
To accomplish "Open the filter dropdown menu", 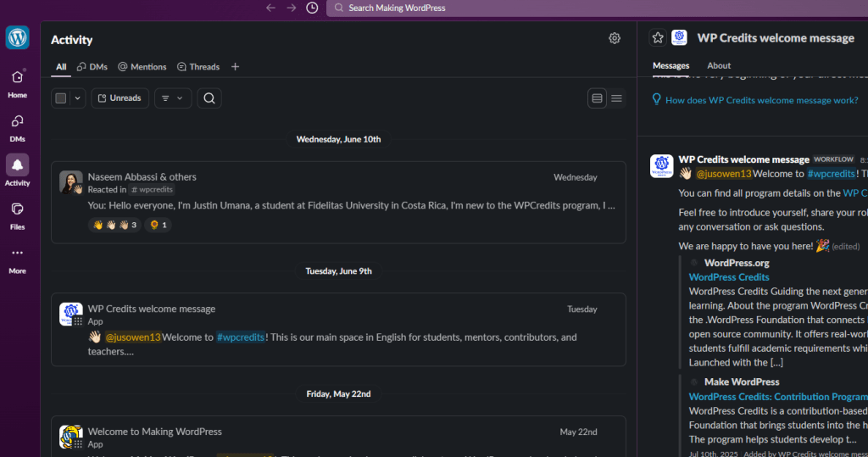I will pos(173,98).
